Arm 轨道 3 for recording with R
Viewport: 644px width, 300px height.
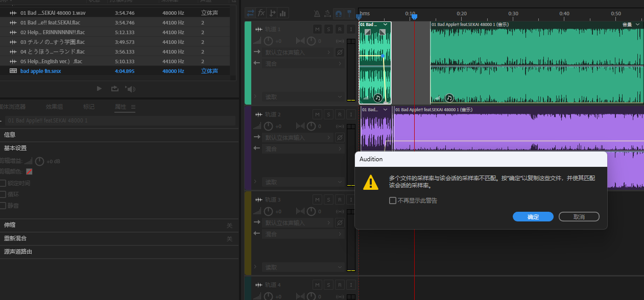coord(340,199)
